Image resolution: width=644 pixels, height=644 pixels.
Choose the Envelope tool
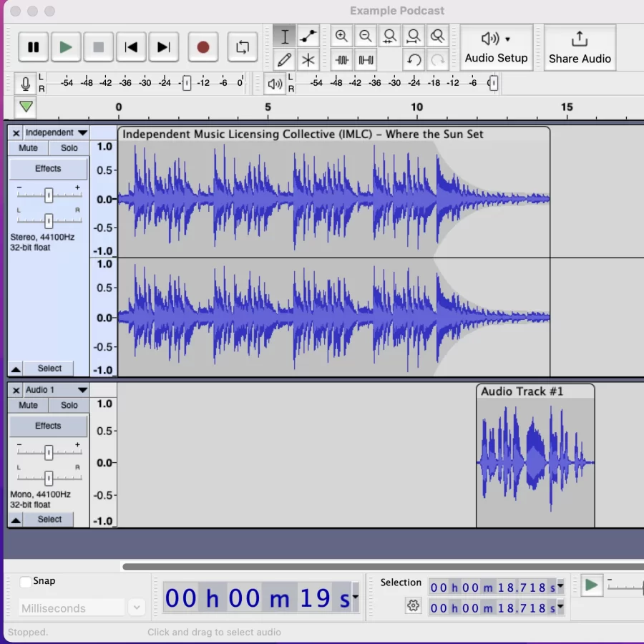click(x=308, y=36)
